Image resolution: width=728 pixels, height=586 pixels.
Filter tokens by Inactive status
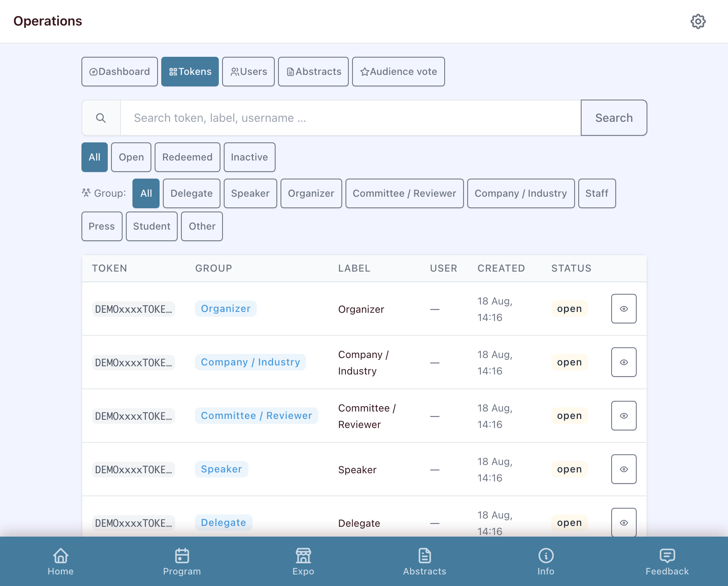pos(250,157)
